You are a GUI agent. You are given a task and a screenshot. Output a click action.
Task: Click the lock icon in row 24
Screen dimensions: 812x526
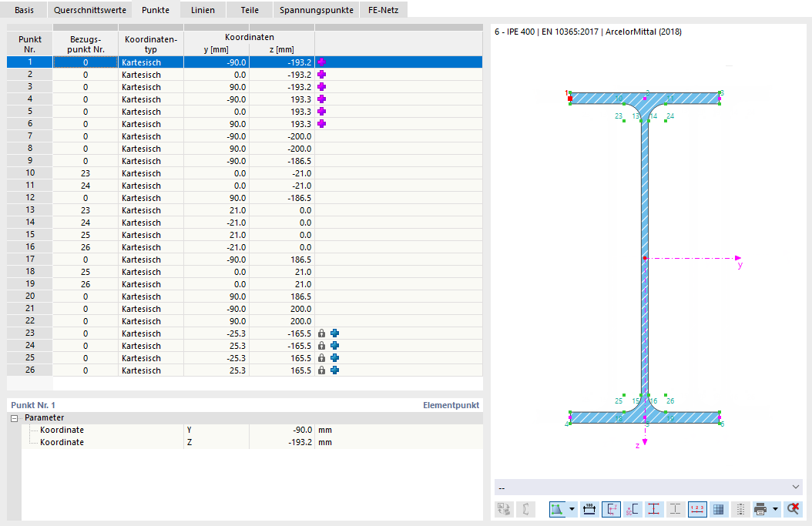coord(321,346)
